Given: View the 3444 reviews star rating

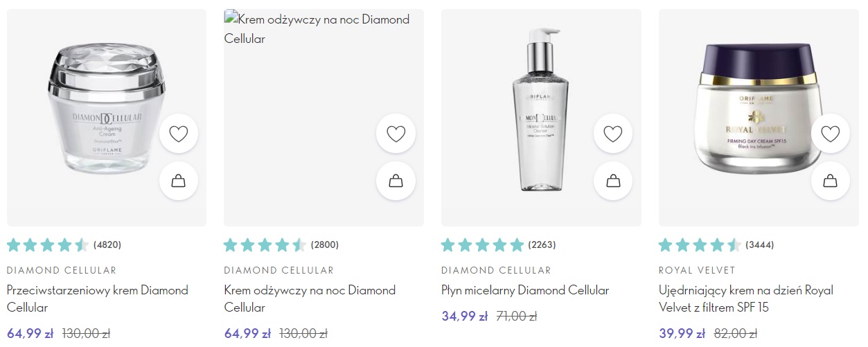Looking at the screenshot, I should [700, 244].
